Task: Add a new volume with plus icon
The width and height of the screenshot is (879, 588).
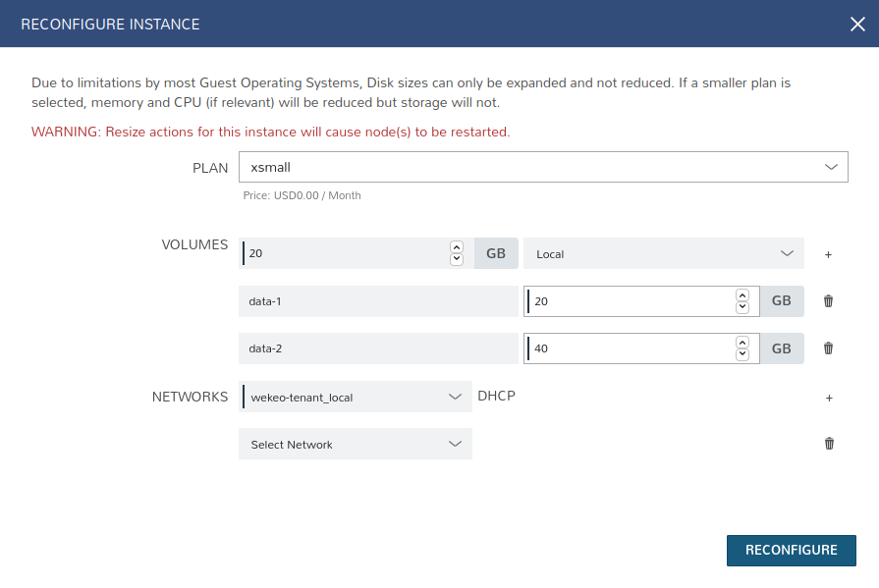Action: point(828,254)
